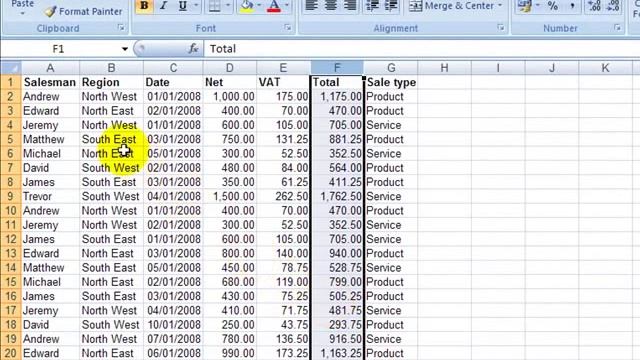Screen dimensions: 640x360
Task: Select cell with Trevor
Action: (x=50, y=196)
